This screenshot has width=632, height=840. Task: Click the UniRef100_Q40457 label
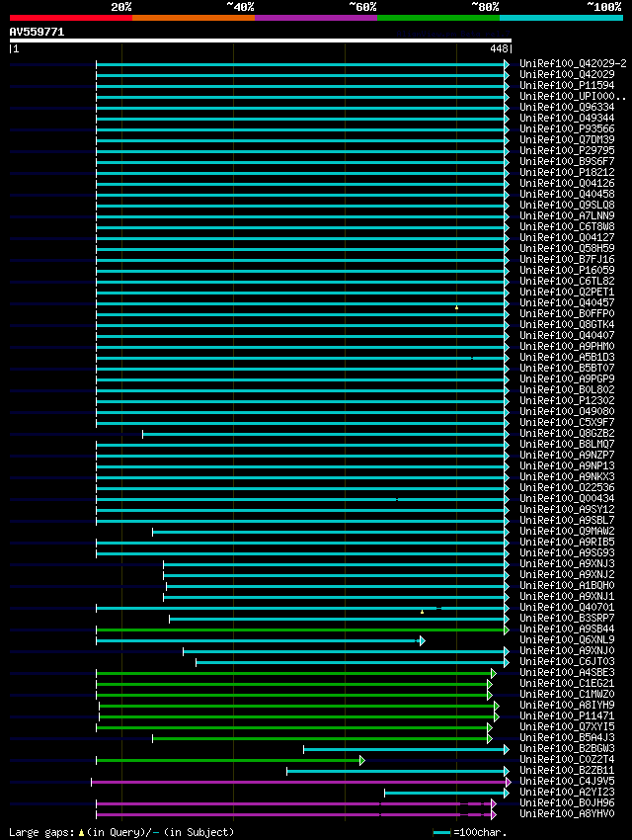point(567,303)
